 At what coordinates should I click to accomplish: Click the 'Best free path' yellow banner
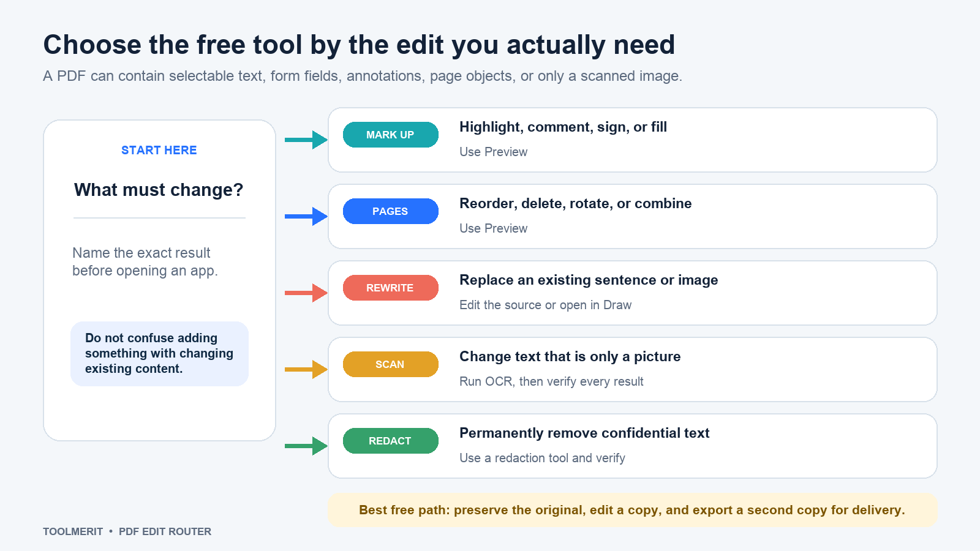pyautogui.click(x=633, y=510)
